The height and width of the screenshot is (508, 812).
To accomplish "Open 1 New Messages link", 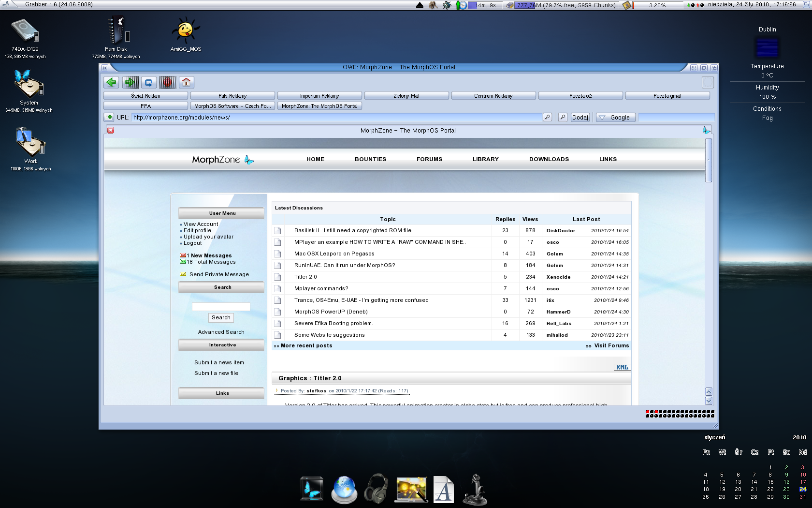I will (209, 255).
